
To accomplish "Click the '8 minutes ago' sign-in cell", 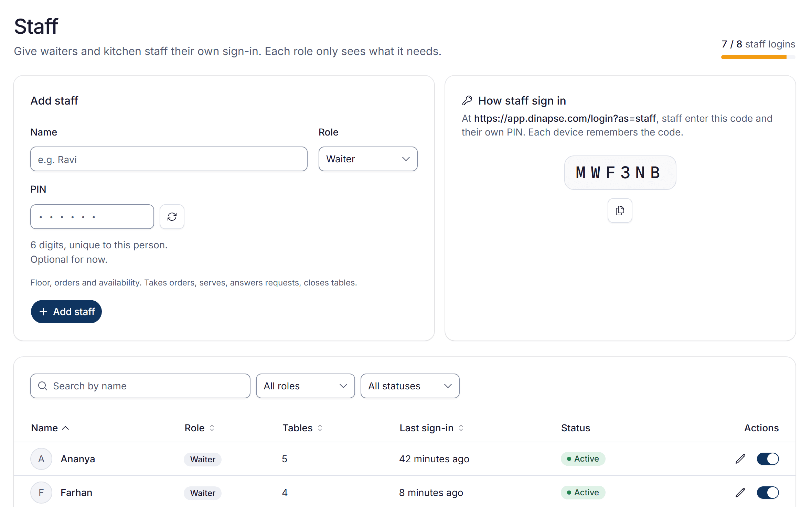I will pyautogui.click(x=431, y=493).
